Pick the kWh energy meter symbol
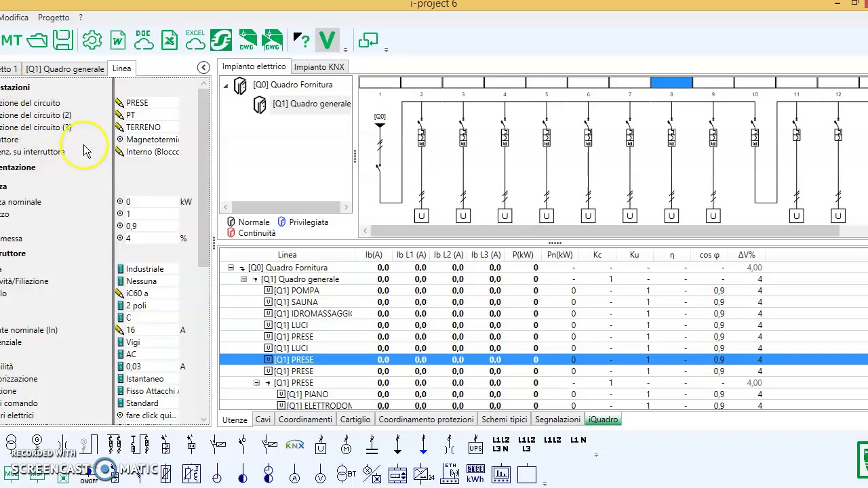868x488 pixels. tap(475, 474)
